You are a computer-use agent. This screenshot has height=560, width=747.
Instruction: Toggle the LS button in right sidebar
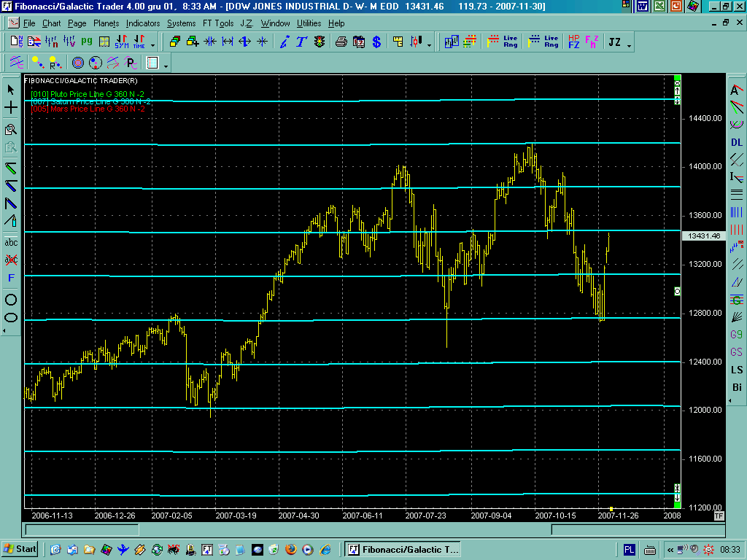click(737, 370)
